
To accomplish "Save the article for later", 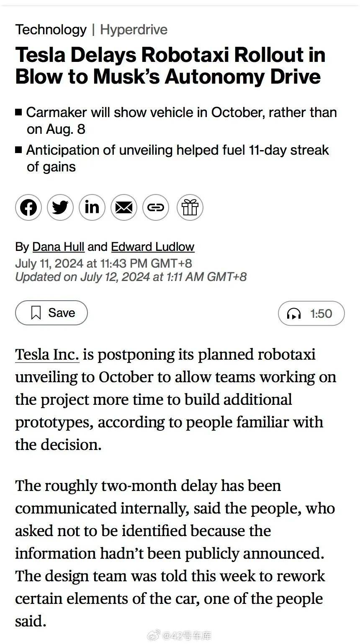I will click(51, 312).
